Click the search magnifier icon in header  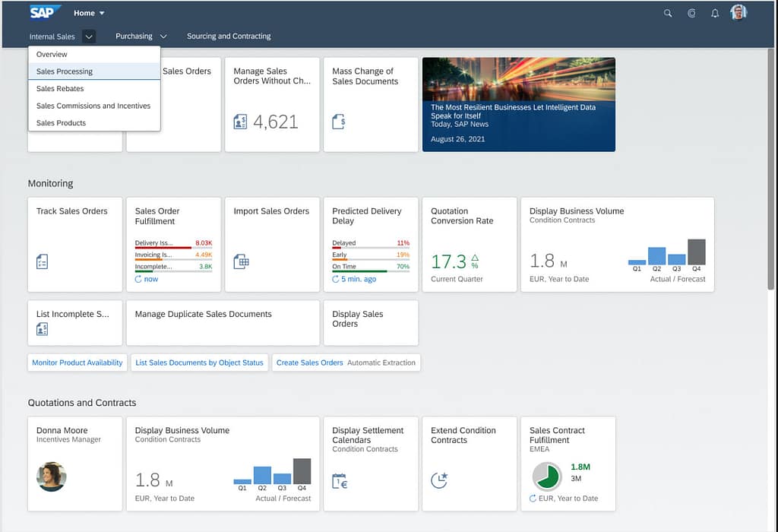[x=668, y=13]
